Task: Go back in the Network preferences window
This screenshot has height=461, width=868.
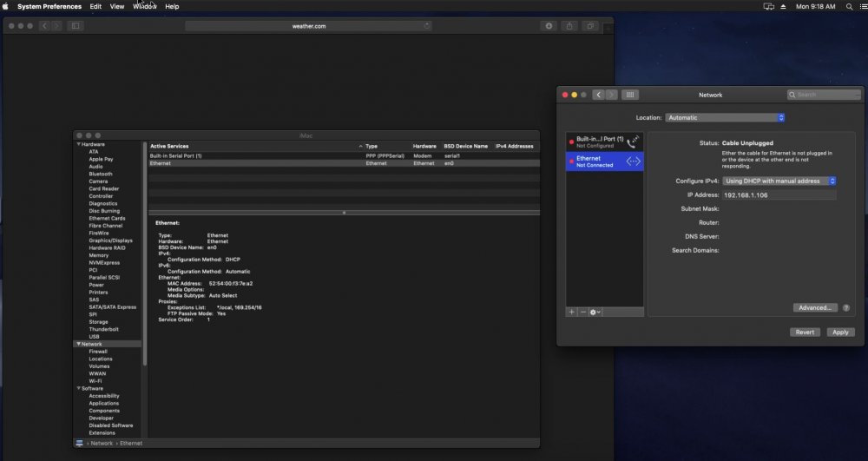Action: click(598, 95)
